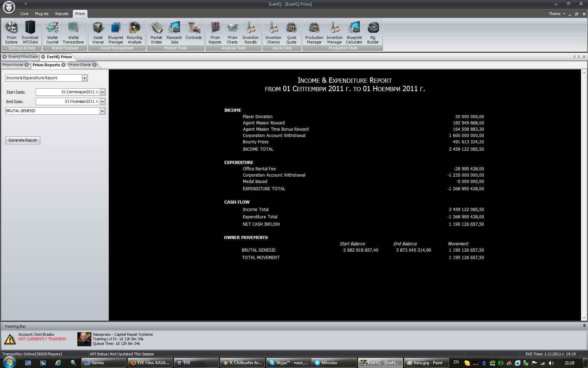
Task: Open the Reports ribbon tab
Action: pos(62,14)
